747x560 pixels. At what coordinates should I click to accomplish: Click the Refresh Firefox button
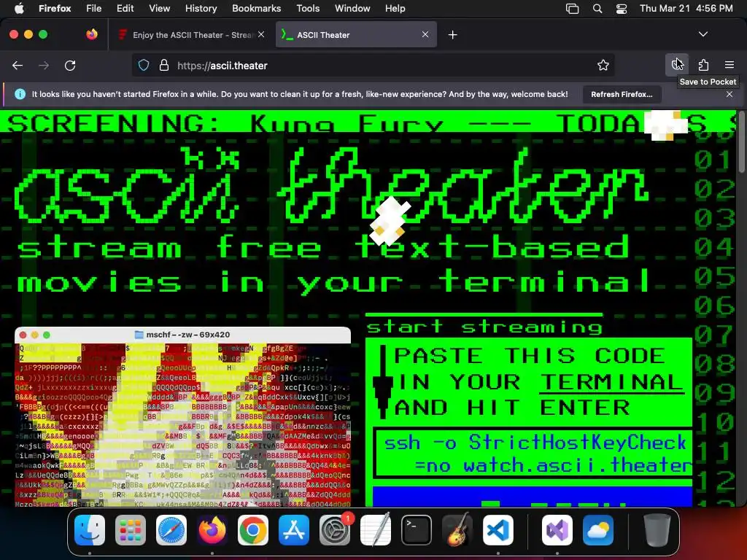pyautogui.click(x=622, y=94)
